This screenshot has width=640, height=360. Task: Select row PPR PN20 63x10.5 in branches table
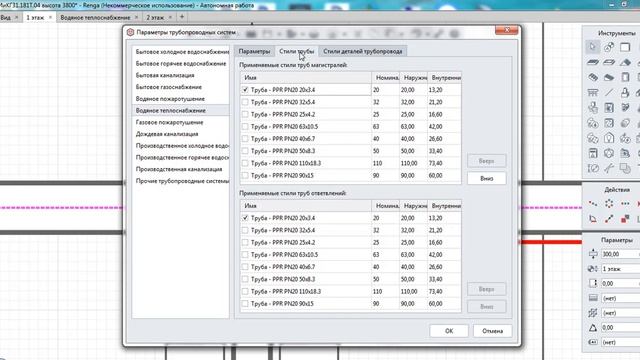tap(351, 254)
